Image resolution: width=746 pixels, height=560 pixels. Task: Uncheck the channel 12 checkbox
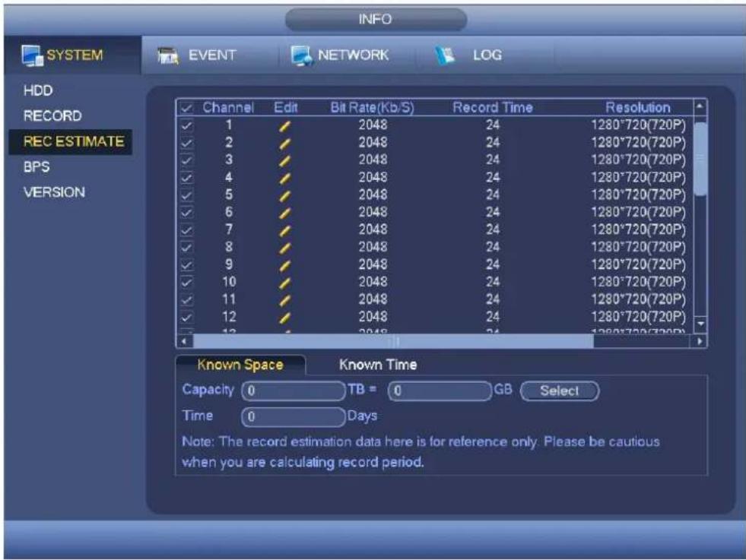186,317
